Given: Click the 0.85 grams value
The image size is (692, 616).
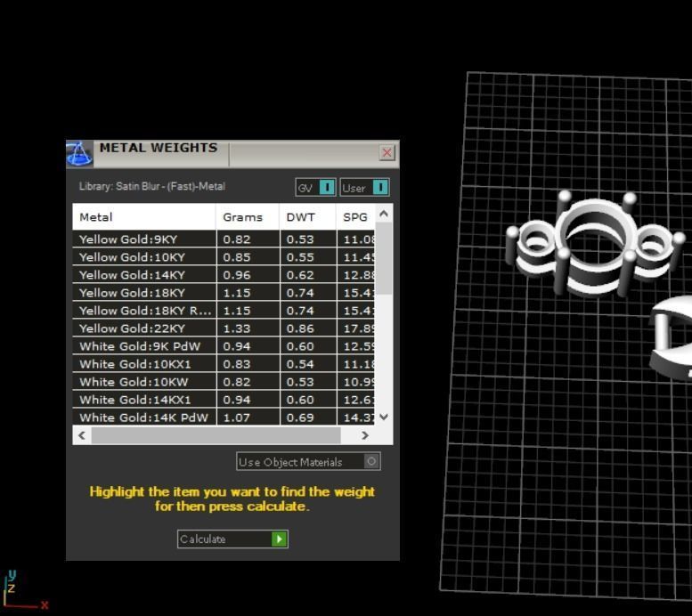Looking at the screenshot, I should (237, 257).
